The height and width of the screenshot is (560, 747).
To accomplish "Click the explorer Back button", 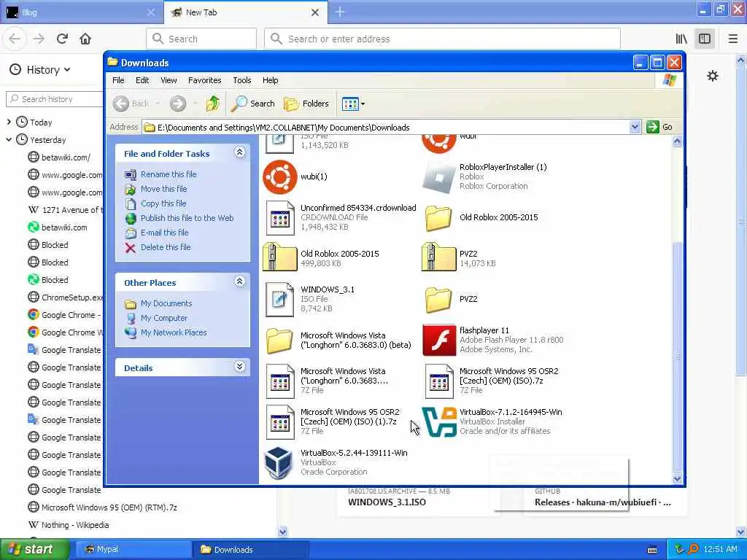I will [x=131, y=104].
